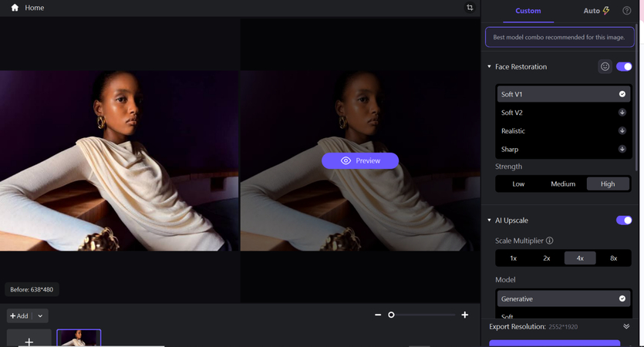The image size is (644, 347).
Task: Click the zoom slider handle
Action: (391, 315)
